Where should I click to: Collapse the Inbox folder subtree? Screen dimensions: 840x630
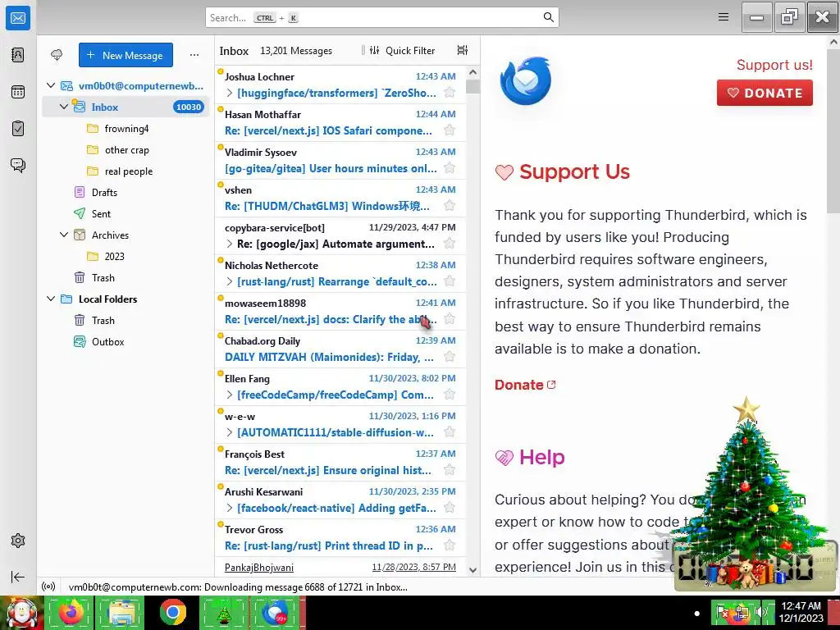click(64, 107)
